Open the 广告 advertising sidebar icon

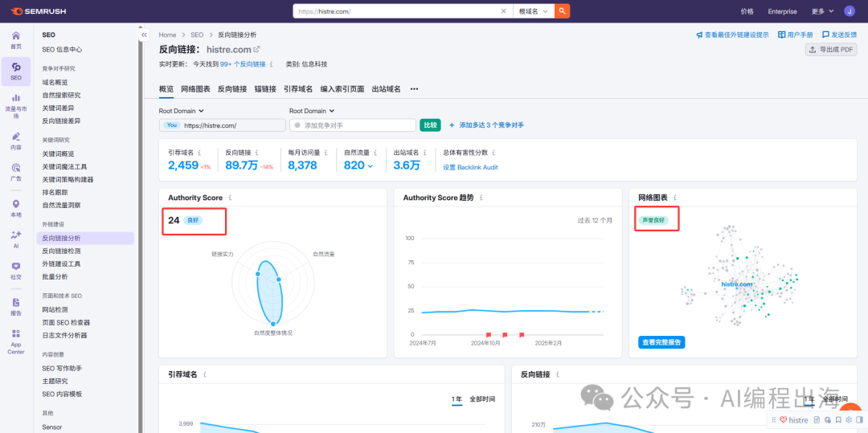click(16, 172)
